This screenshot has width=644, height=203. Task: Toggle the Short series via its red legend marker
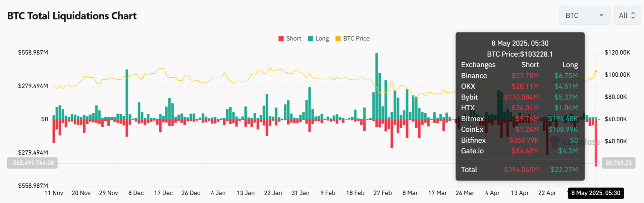tap(281, 38)
